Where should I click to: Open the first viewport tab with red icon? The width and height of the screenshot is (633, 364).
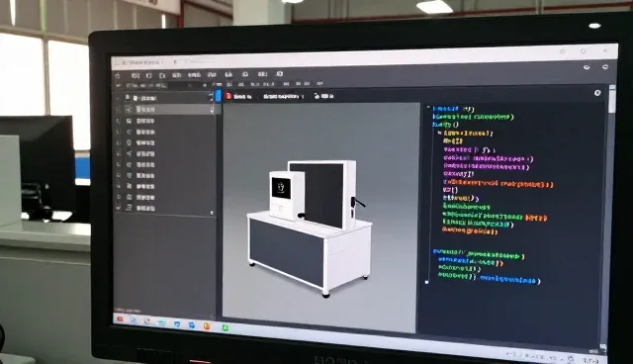(239, 96)
